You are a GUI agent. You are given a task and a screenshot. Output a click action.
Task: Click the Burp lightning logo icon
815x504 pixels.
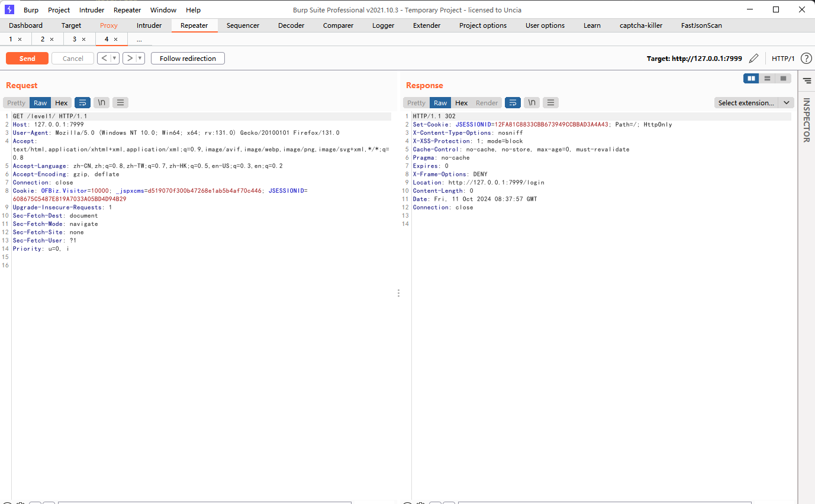[x=9, y=9]
